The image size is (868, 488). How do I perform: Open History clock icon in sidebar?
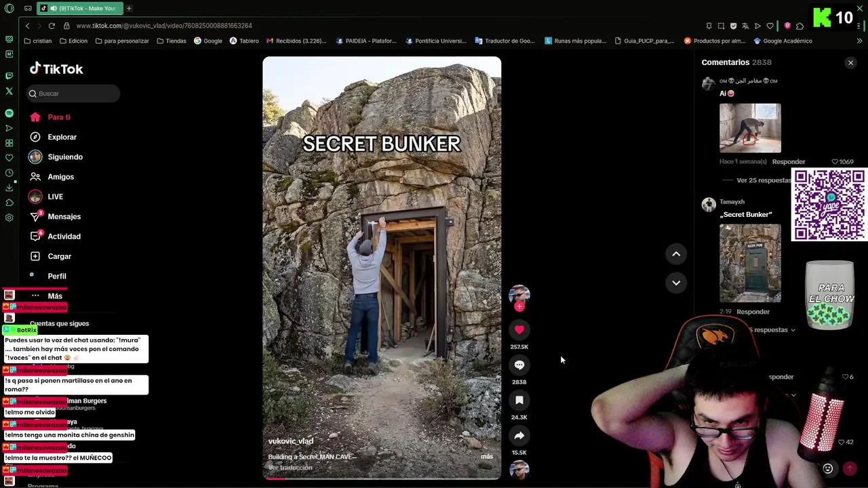9,173
